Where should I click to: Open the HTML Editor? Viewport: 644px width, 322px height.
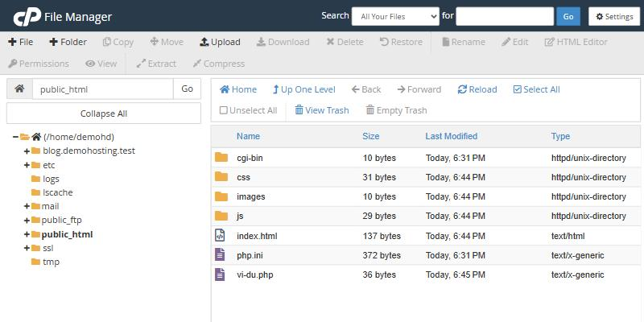(576, 42)
